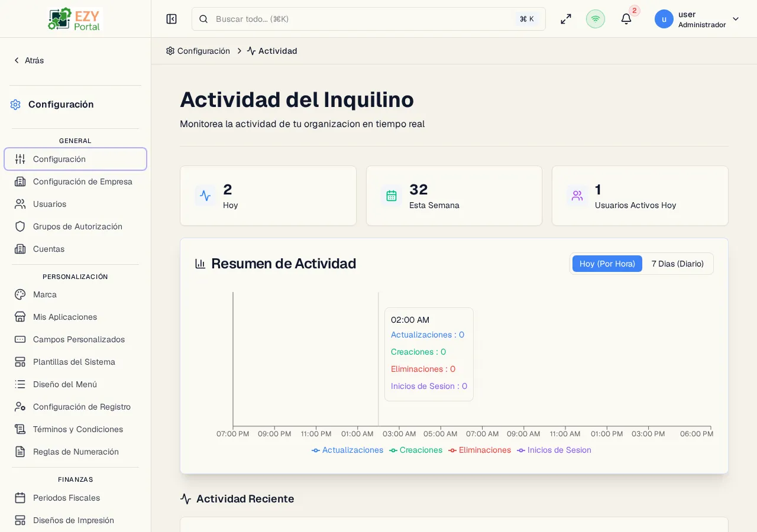
Task: Click the notification count badge 2
Action: point(635,11)
